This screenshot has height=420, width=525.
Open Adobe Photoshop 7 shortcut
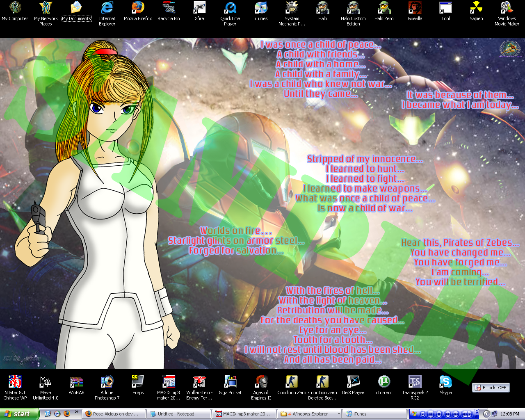(x=107, y=388)
